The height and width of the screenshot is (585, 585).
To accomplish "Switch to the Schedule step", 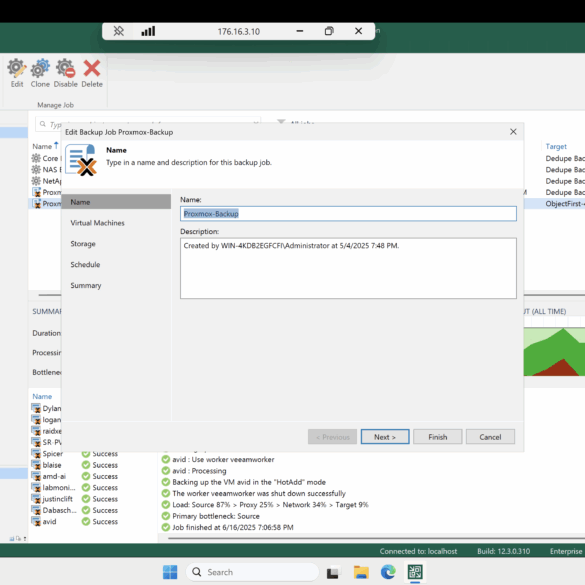I will (x=85, y=265).
